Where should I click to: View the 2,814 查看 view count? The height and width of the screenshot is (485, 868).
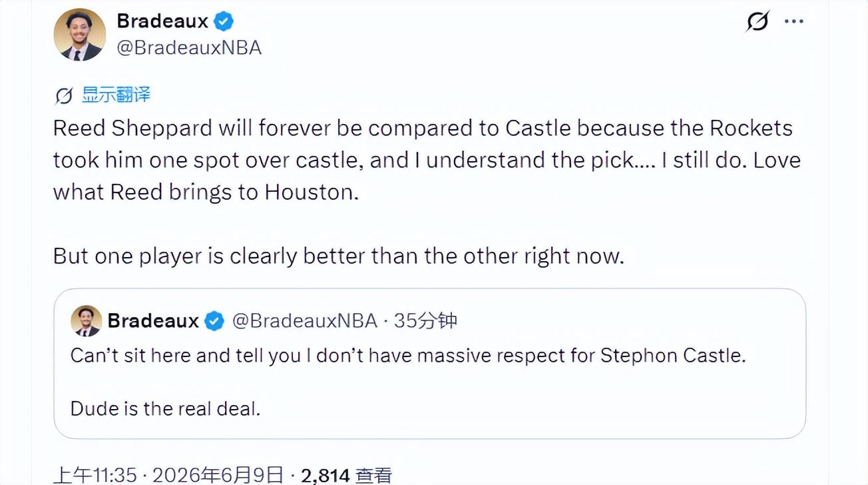tap(347, 475)
